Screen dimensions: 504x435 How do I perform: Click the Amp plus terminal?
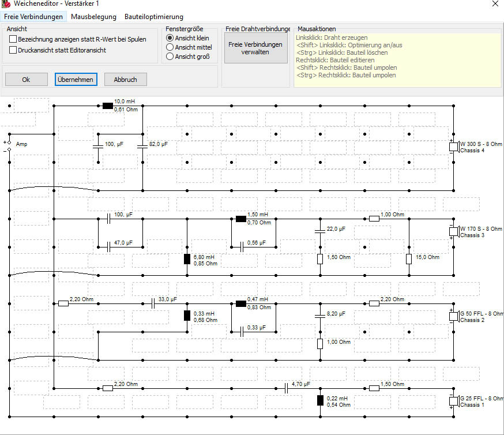click(9, 142)
